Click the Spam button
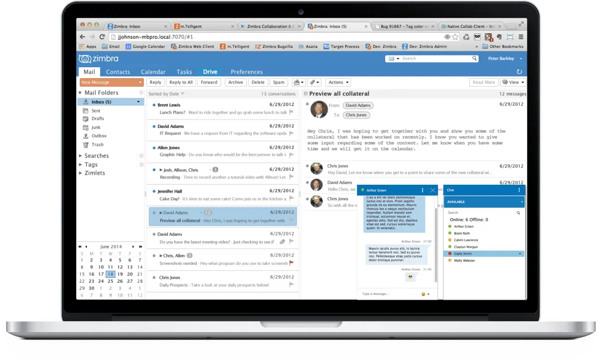This screenshot has height=364, width=598. point(279,82)
